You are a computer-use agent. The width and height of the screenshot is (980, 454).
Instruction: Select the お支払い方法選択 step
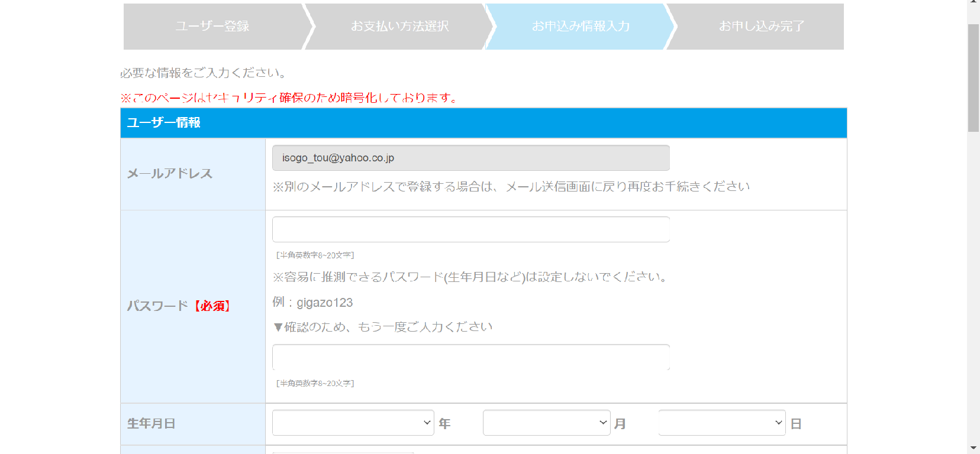click(399, 27)
